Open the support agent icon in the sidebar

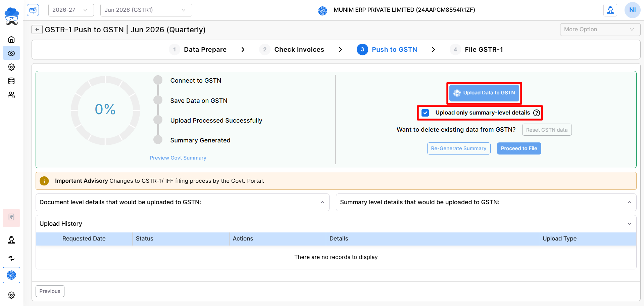point(11,240)
